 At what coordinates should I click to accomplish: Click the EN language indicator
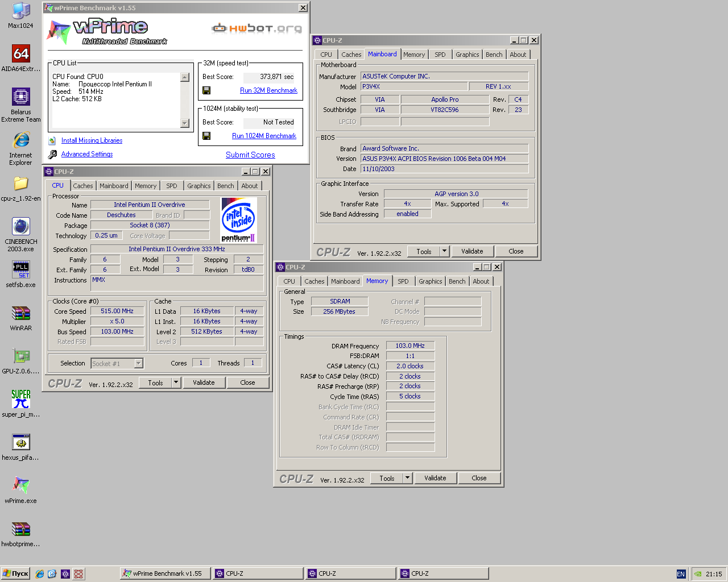(x=681, y=574)
